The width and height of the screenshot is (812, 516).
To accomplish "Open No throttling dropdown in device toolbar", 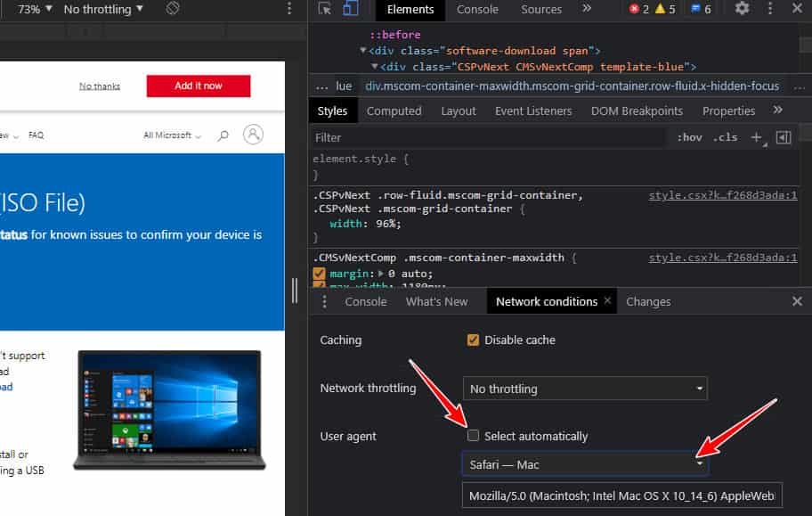I will tap(103, 9).
